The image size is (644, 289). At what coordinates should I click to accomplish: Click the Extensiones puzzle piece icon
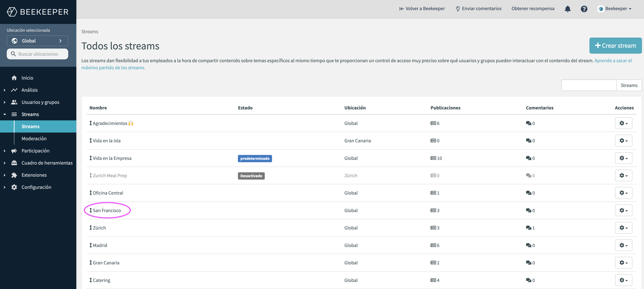click(14, 175)
